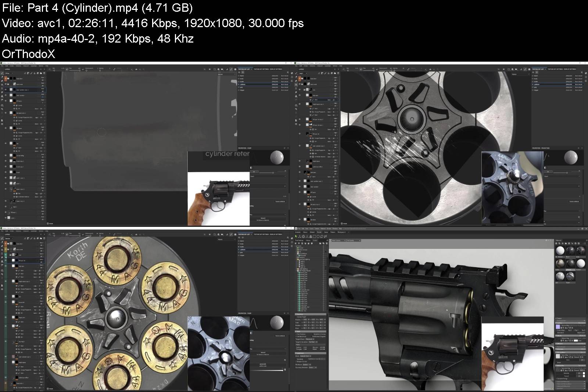Toggle visibility of the cylinder texture set in top-left frame

239,84
